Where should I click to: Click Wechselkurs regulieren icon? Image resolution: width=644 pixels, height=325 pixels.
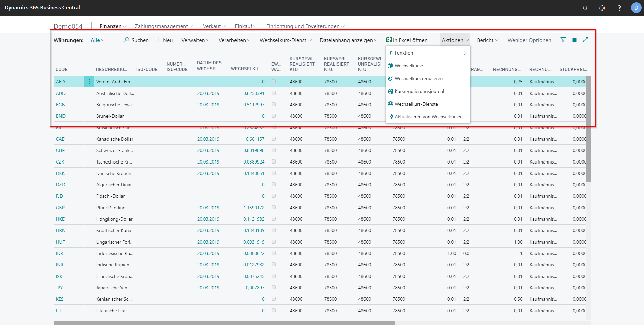click(x=390, y=78)
